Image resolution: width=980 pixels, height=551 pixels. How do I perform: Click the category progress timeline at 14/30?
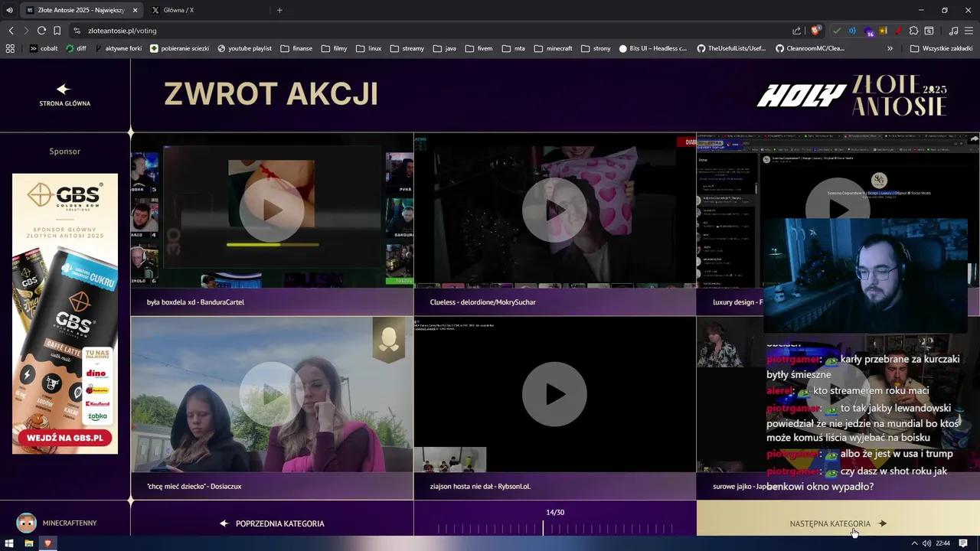(x=555, y=527)
